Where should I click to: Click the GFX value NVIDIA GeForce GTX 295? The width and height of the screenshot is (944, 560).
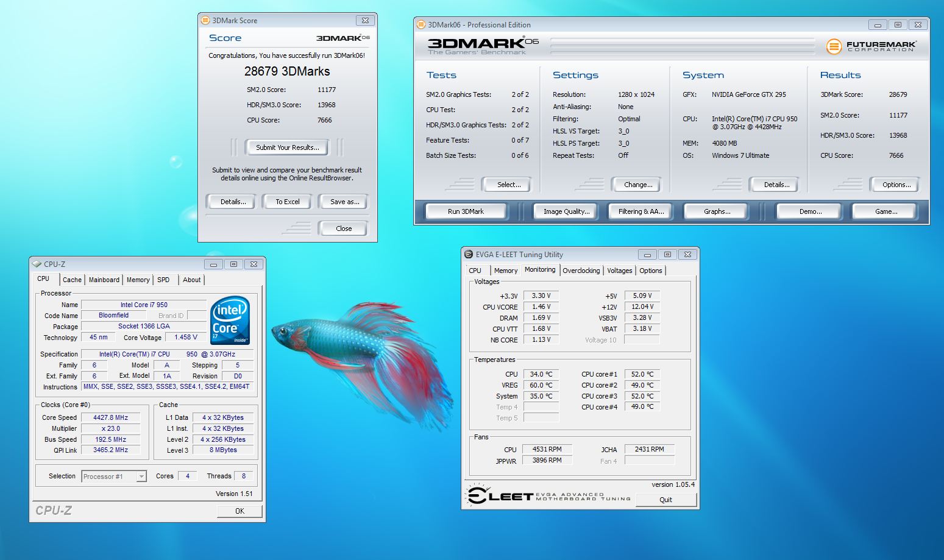(x=749, y=94)
